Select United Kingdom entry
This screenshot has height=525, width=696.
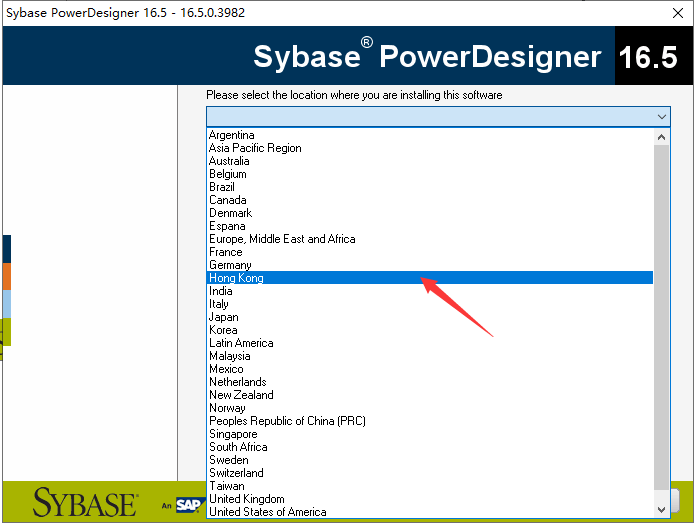(430, 499)
